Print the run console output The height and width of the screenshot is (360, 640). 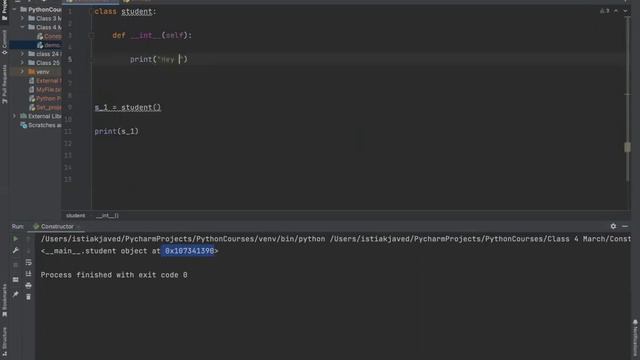[x=28, y=285]
